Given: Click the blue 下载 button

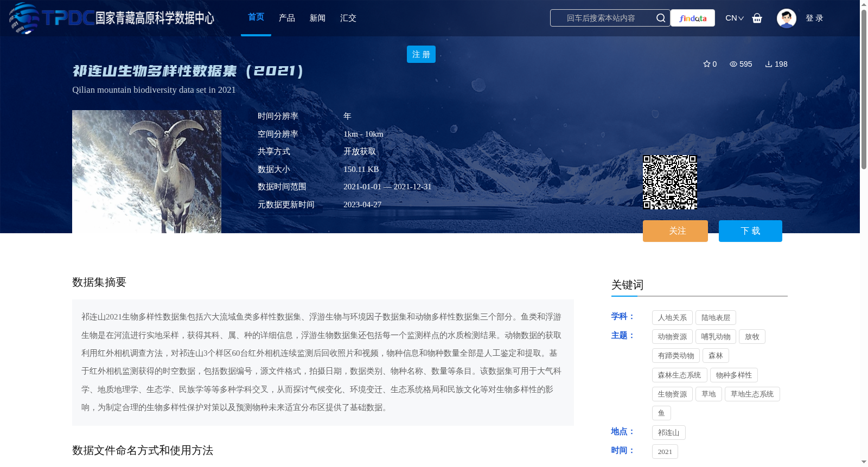Looking at the screenshot, I should coord(750,231).
